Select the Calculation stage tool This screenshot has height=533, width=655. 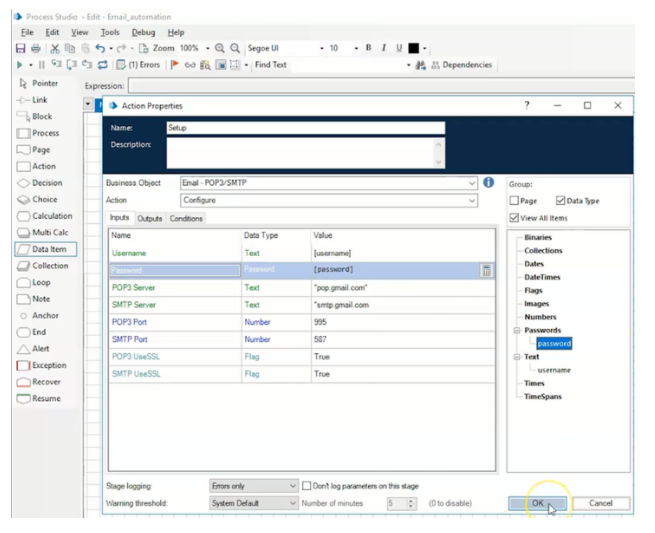pyautogui.click(x=51, y=216)
